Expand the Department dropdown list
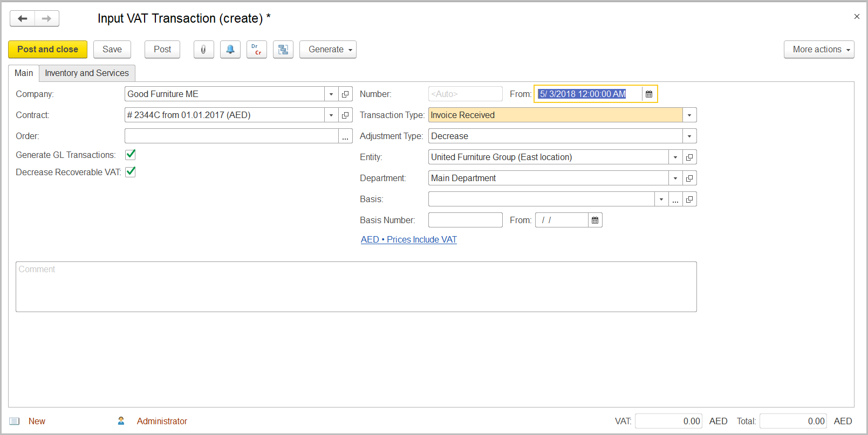This screenshot has height=435, width=868. [675, 178]
